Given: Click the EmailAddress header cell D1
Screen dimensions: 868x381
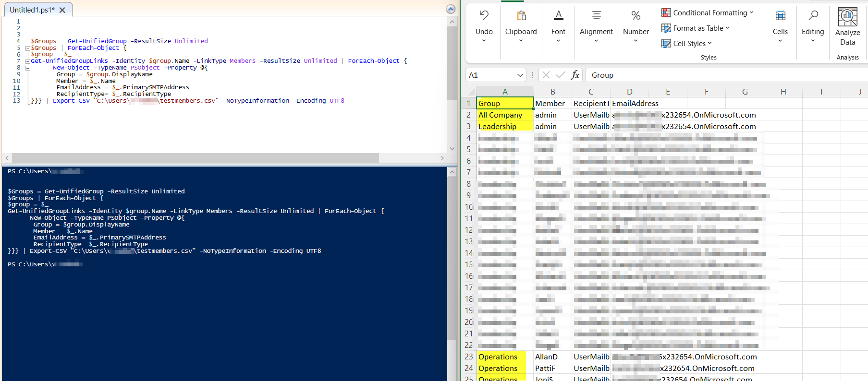Looking at the screenshot, I should [629, 103].
